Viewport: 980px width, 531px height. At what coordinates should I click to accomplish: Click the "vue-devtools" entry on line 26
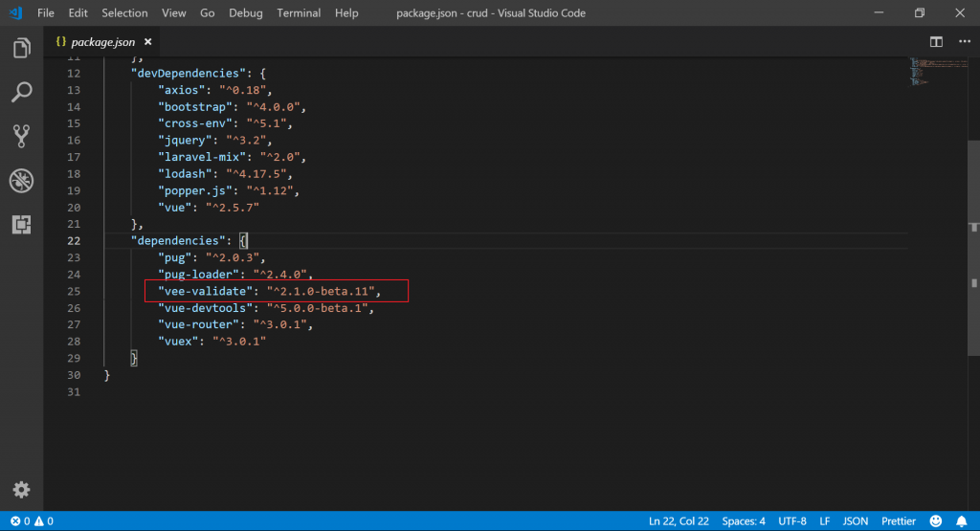tap(266, 308)
